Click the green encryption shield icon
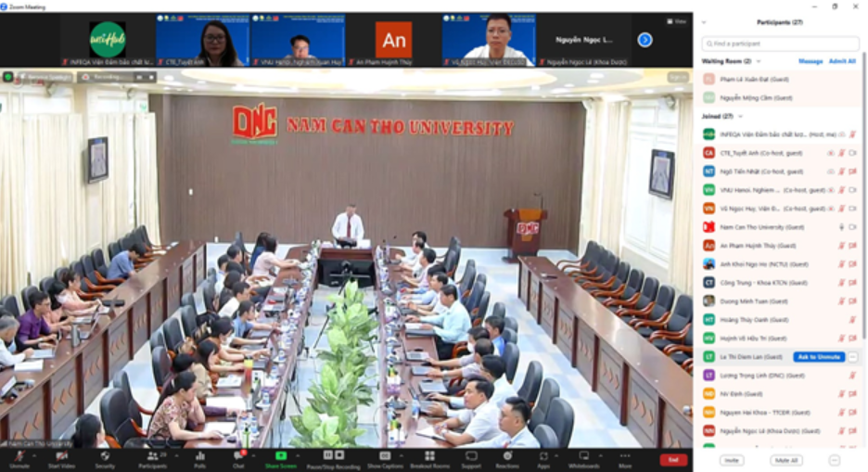Screen dimensions: 868x472 8,77
